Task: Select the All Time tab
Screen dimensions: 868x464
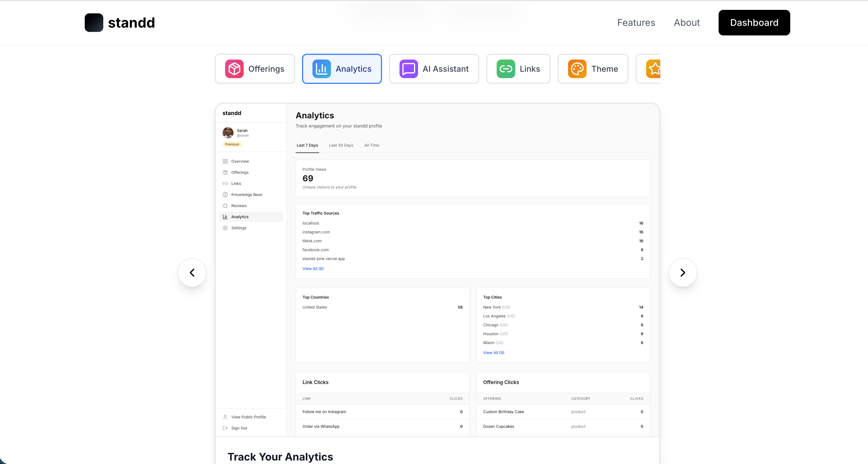Action: pos(371,145)
